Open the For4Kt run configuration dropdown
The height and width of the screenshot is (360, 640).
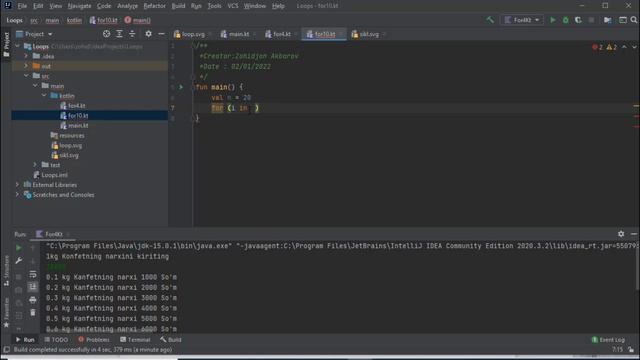click(522, 20)
